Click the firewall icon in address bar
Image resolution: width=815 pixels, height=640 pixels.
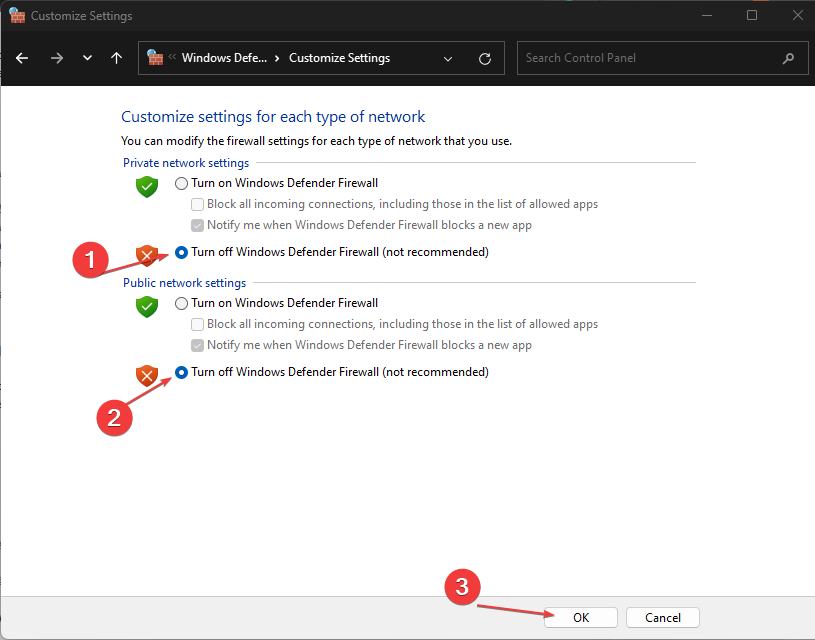coord(155,58)
